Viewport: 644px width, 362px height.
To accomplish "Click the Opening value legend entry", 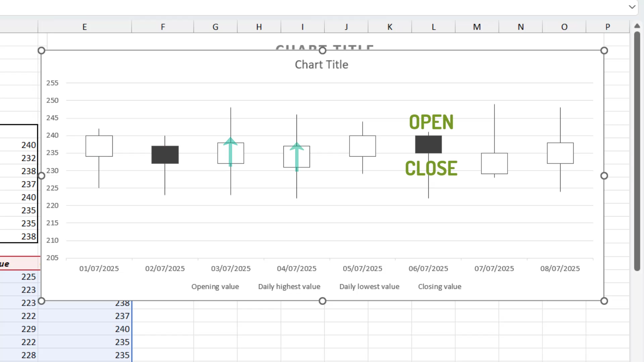I will pos(215,287).
